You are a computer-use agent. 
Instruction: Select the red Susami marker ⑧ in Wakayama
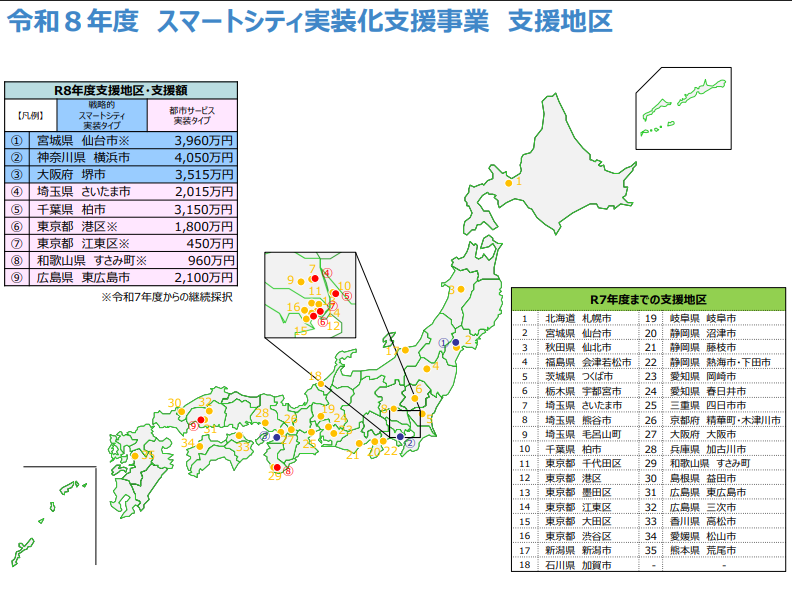(277, 468)
